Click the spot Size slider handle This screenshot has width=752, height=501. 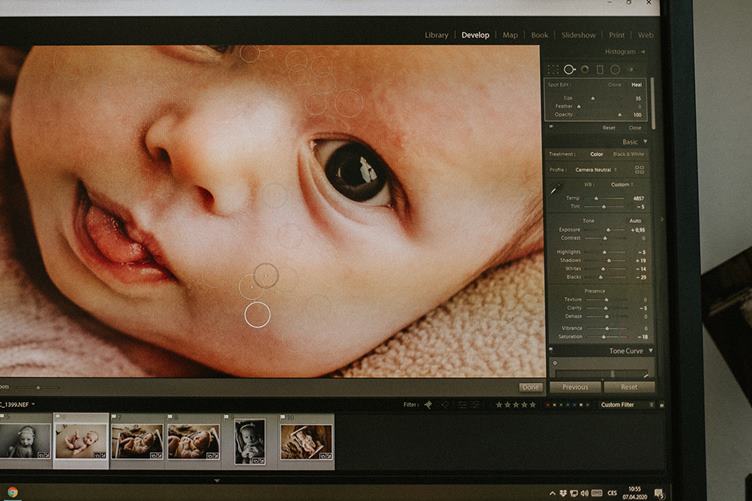pyautogui.click(x=593, y=98)
